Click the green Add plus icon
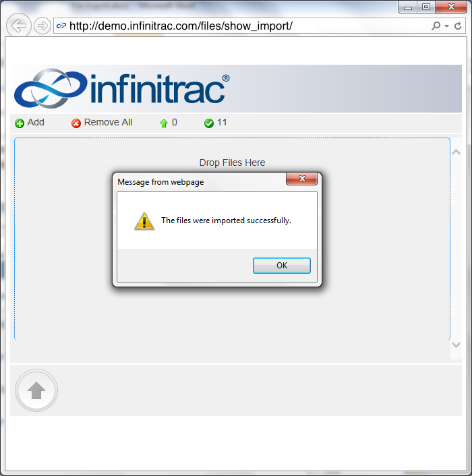The width and height of the screenshot is (472, 476). pyautogui.click(x=20, y=123)
